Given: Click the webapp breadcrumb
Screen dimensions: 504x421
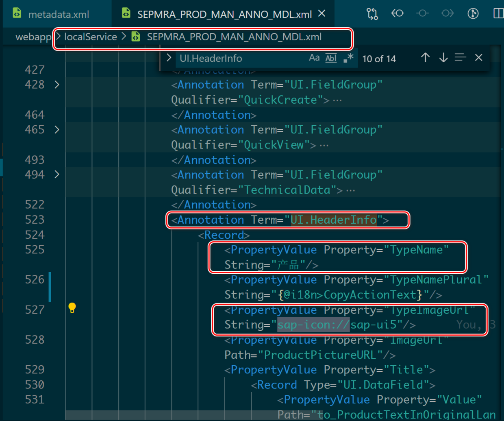Looking at the screenshot, I should tap(33, 37).
